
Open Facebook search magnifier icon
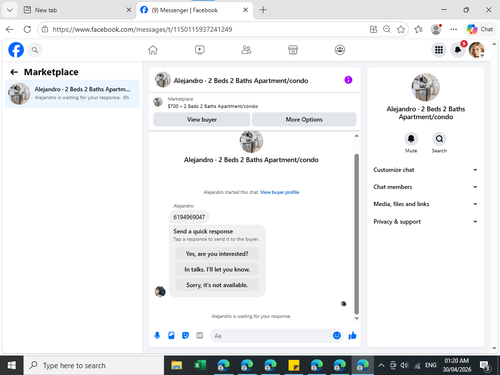point(35,50)
